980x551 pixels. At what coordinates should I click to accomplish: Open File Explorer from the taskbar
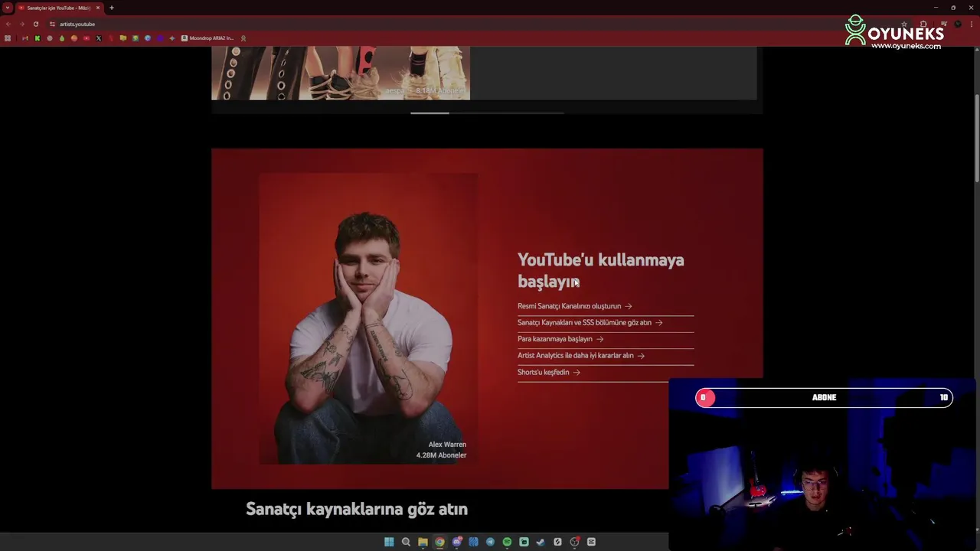423,542
